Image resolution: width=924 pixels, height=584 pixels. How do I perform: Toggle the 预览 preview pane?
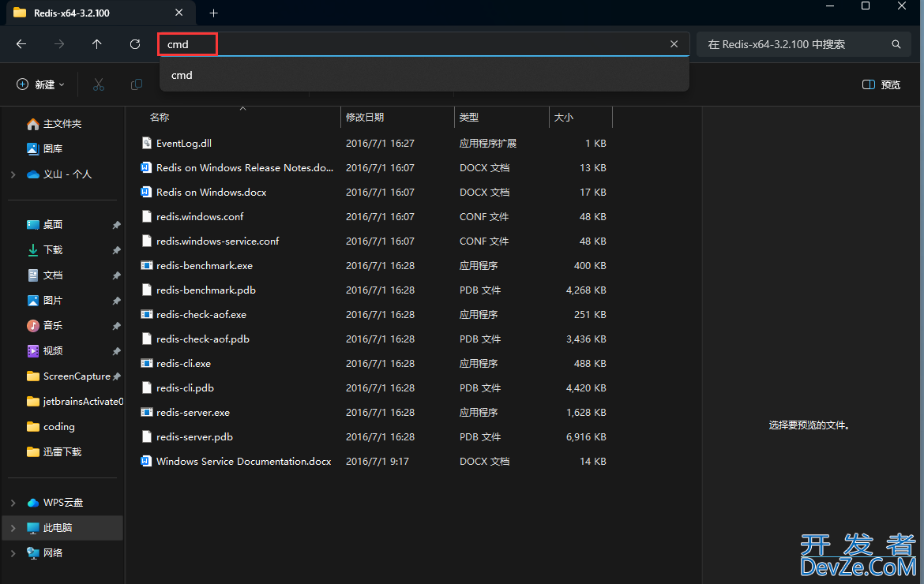click(881, 84)
